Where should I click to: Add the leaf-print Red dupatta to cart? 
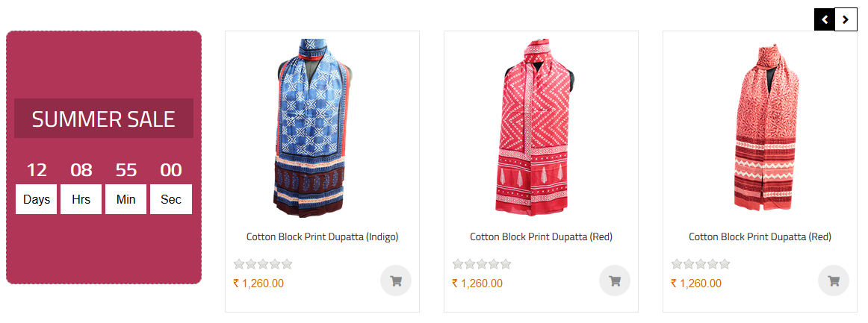[x=834, y=281]
